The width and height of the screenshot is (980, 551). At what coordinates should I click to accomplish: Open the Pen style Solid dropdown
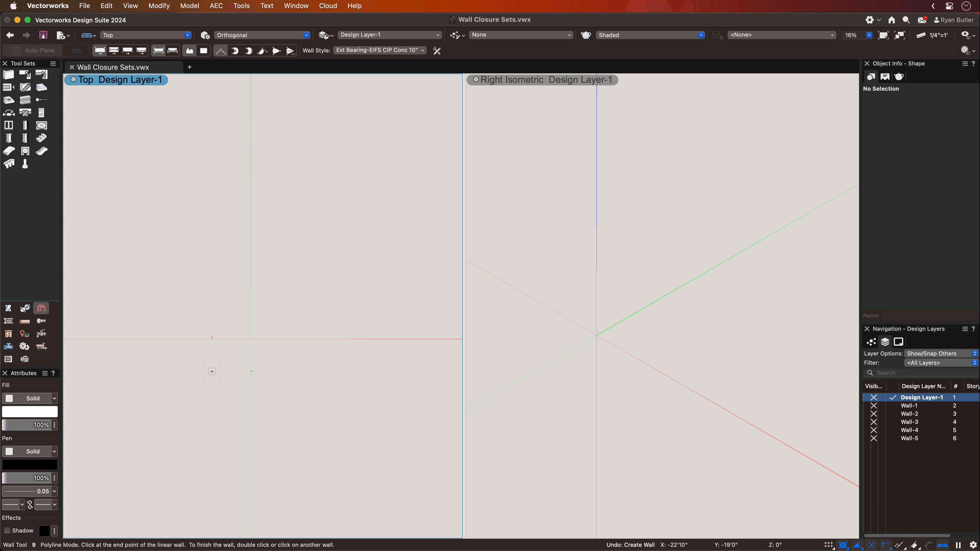click(x=30, y=451)
